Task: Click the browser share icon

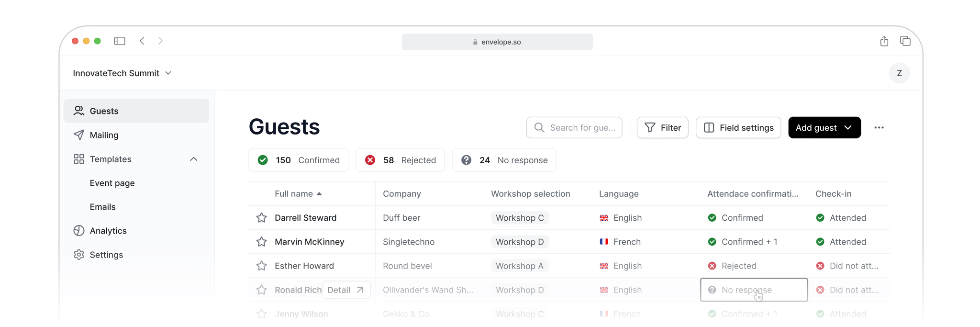Action: (884, 41)
